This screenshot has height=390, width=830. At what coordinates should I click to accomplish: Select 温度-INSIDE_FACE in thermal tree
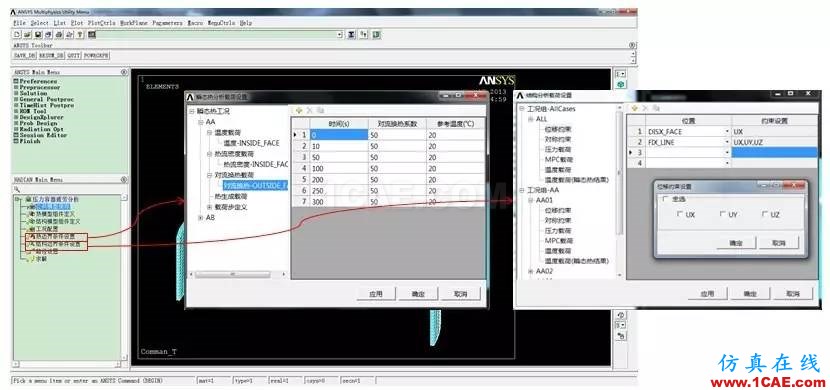[x=251, y=143]
